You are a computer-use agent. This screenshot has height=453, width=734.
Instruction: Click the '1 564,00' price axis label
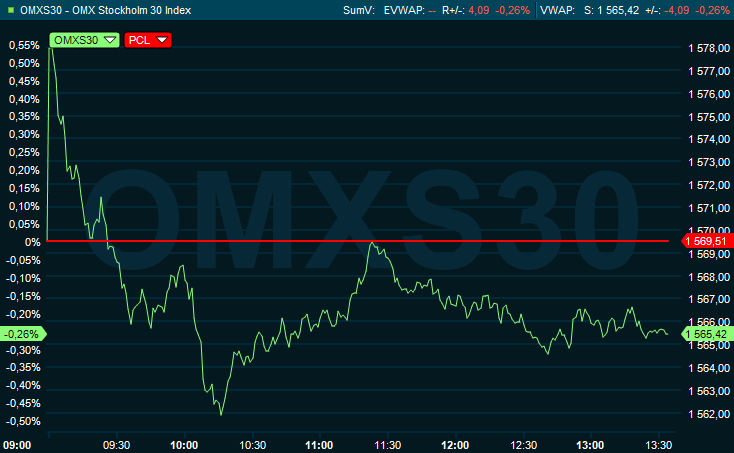pyautogui.click(x=709, y=368)
